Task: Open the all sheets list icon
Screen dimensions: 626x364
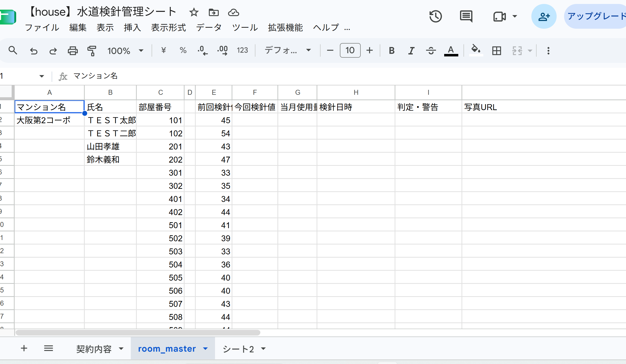Action: pyautogui.click(x=49, y=348)
